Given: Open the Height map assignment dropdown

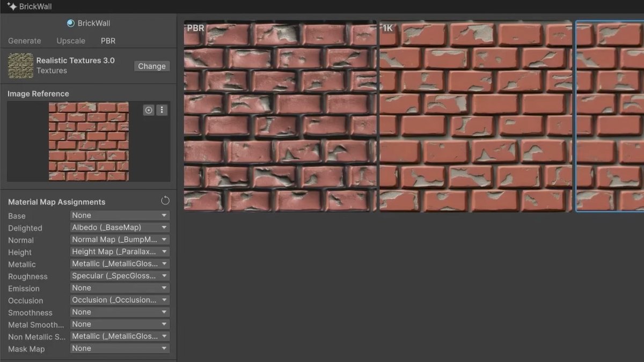Looking at the screenshot, I should 120,252.
